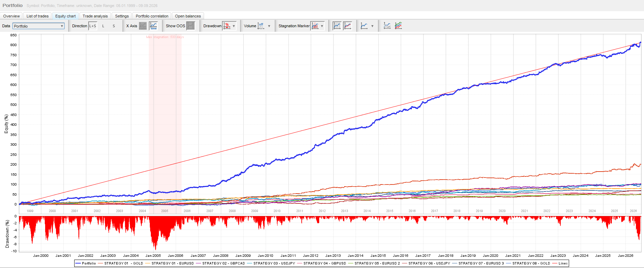Screen dimensions: 644x268
Task: Set X Axis to time mode
Action: coord(153,26)
